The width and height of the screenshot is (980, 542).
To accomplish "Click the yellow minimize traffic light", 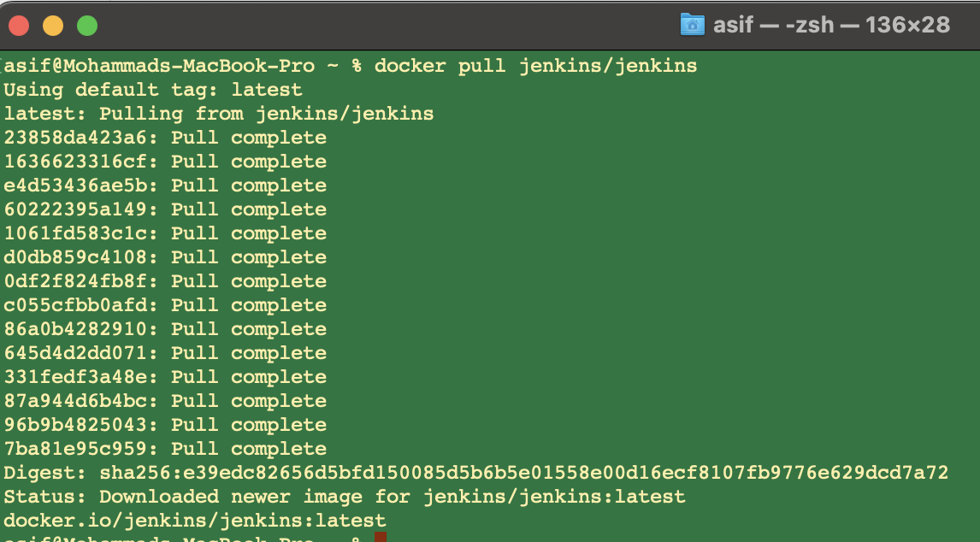I will 52,25.
